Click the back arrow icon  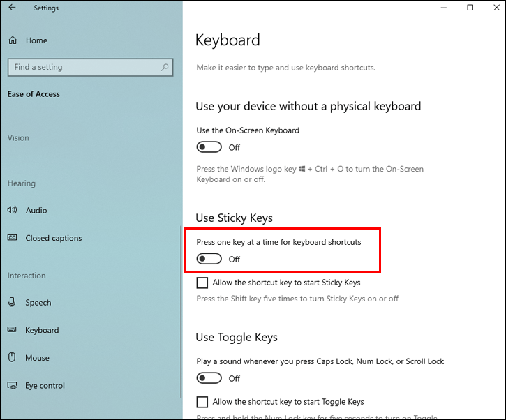click(12, 8)
